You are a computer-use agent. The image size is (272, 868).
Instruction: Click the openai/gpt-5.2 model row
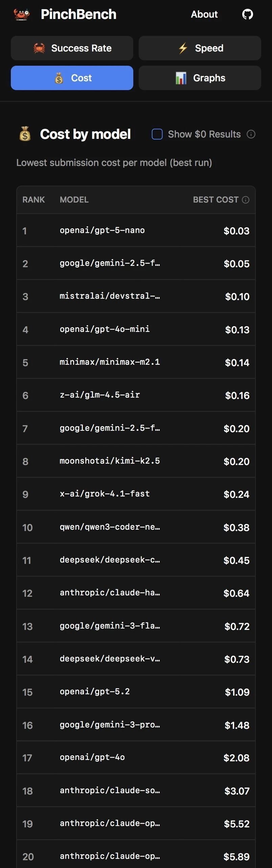[95, 692]
